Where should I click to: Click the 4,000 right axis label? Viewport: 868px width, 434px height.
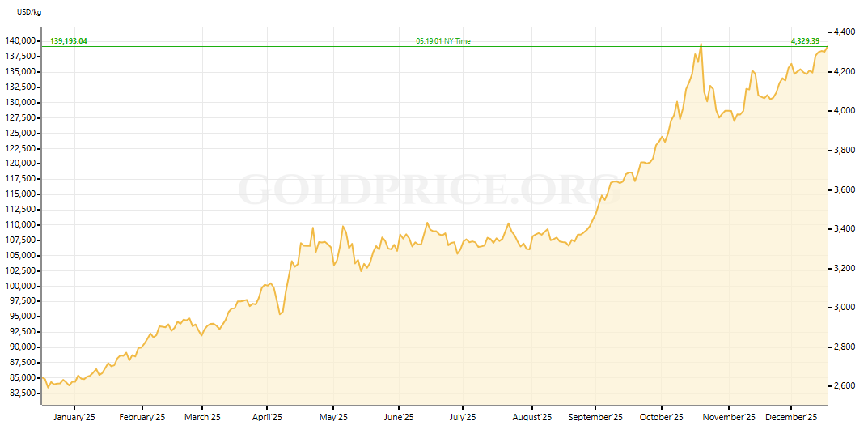(843, 112)
